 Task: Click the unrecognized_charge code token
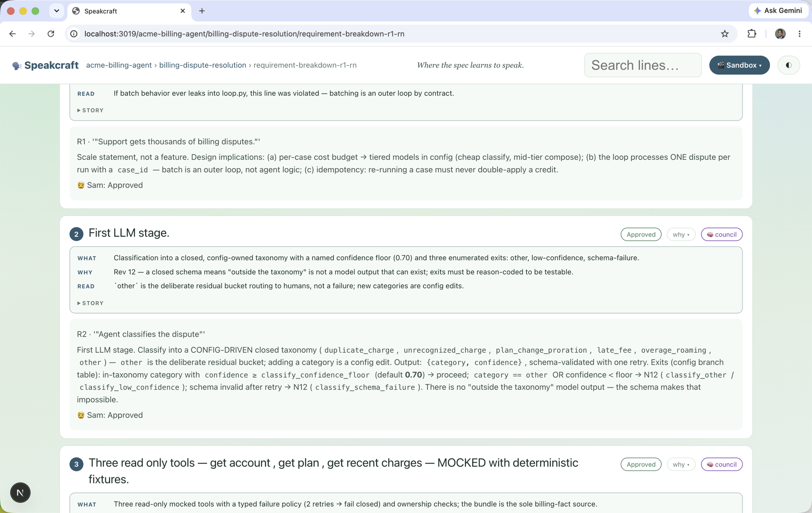(x=445, y=351)
